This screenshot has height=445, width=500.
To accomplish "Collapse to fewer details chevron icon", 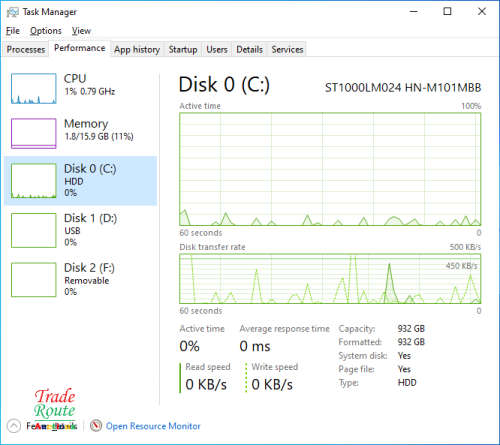I will point(14,426).
